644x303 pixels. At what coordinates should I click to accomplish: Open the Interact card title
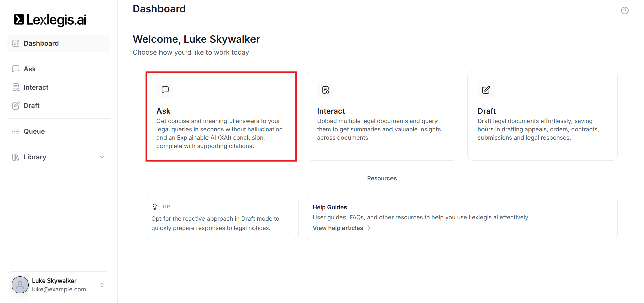[x=331, y=111]
